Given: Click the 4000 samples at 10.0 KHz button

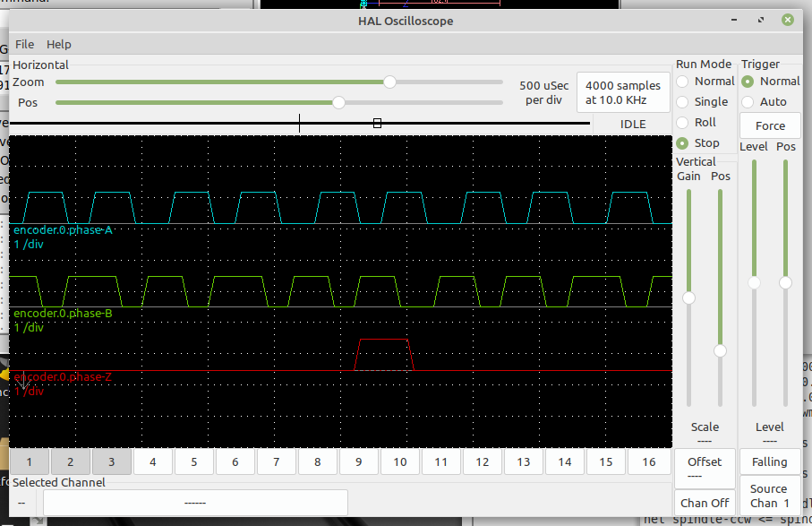Looking at the screenshot, I should 623,92.
